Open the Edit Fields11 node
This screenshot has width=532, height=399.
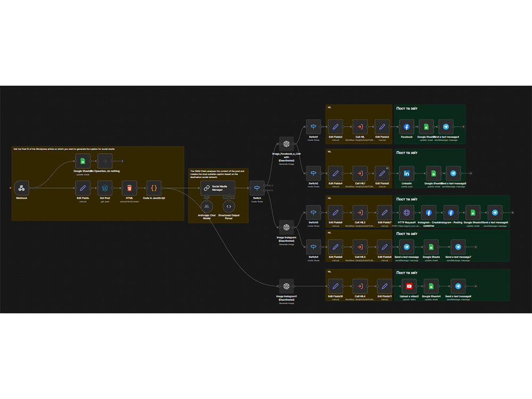[385, 286]
